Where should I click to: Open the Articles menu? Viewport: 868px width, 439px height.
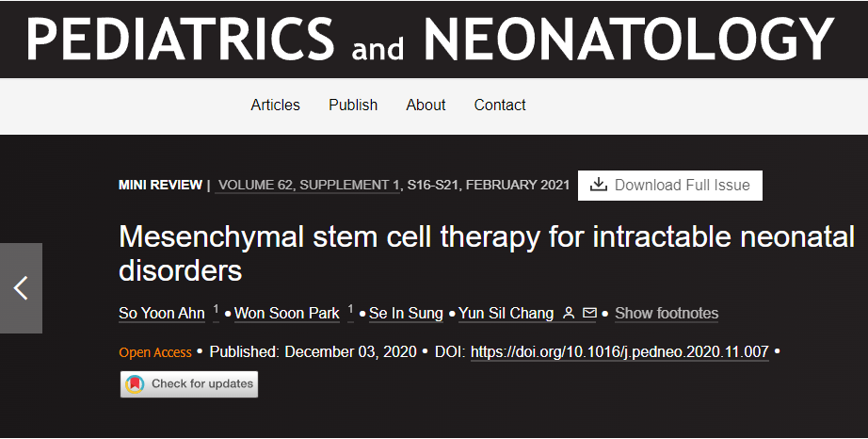coord(275,105)
